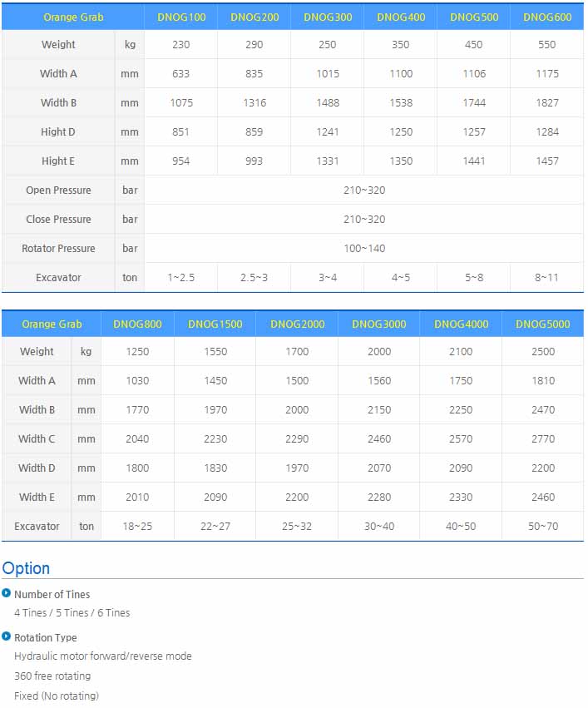588x708 pixels.
Task: Click the Hight D row label
Action: [x=58, y=131]
